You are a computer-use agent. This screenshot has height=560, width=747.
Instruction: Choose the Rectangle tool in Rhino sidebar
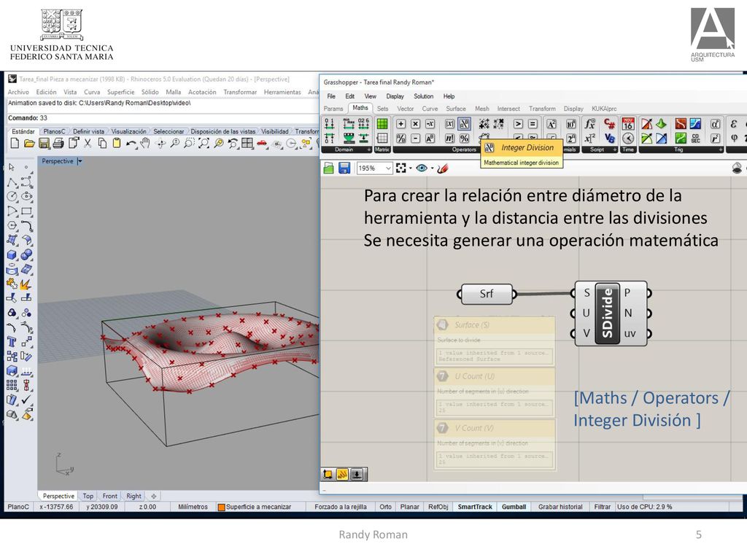pos(27,211)
